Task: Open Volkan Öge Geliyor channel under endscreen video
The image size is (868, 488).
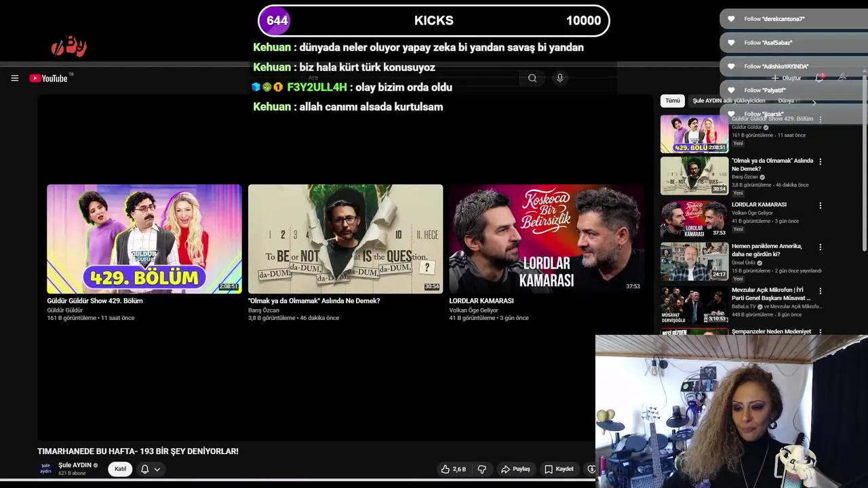Action: [473, 310]
